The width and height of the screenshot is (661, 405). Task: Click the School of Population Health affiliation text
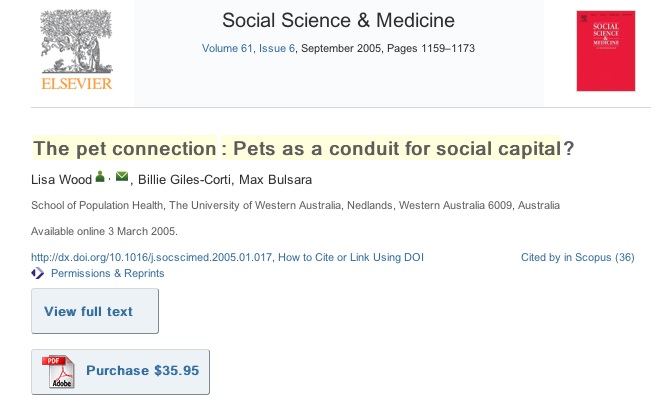(x=295, y=206)
